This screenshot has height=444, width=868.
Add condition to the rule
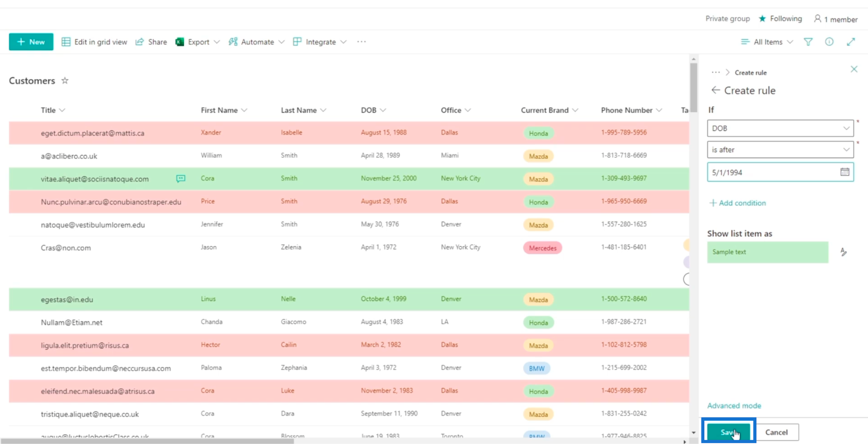[x=738, y=203]
